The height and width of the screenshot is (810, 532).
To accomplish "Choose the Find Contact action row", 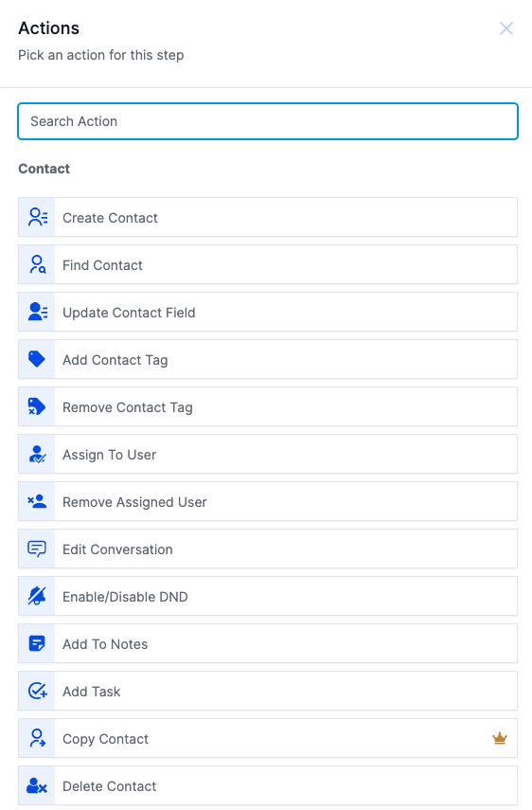I will tap(268, 264).
